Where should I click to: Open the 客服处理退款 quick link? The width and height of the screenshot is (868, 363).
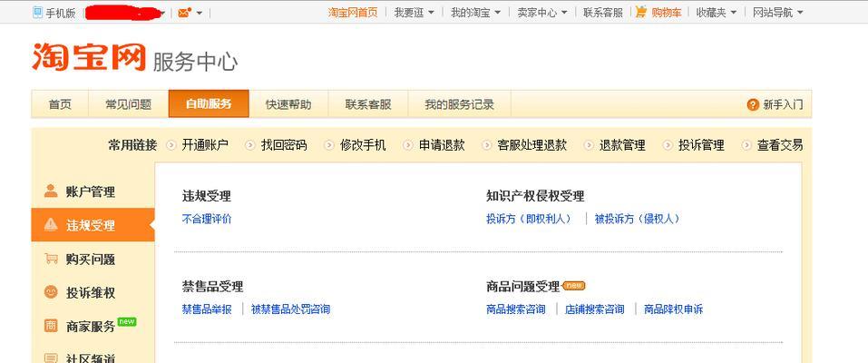click(x=532, y=145)
